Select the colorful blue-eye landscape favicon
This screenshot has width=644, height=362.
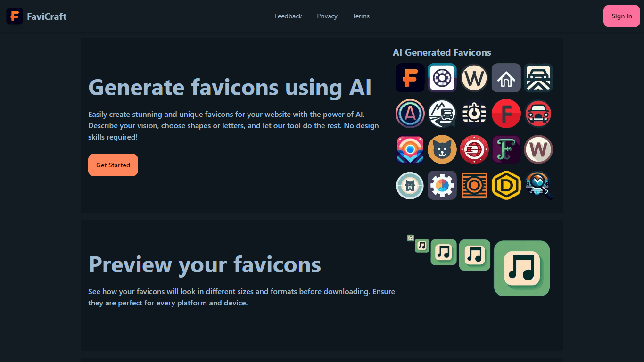[x=410, y=149]
